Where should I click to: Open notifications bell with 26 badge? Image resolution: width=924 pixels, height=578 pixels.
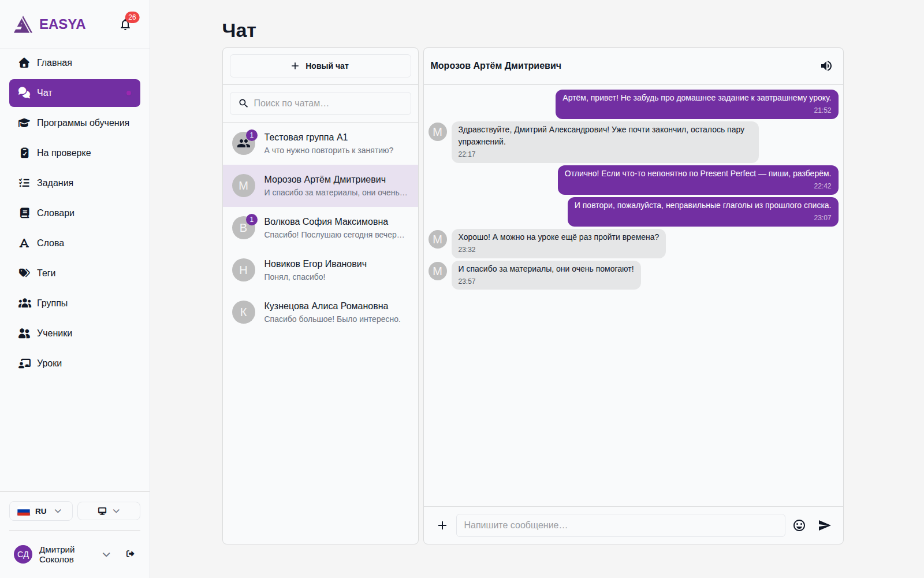click(125, 24)
